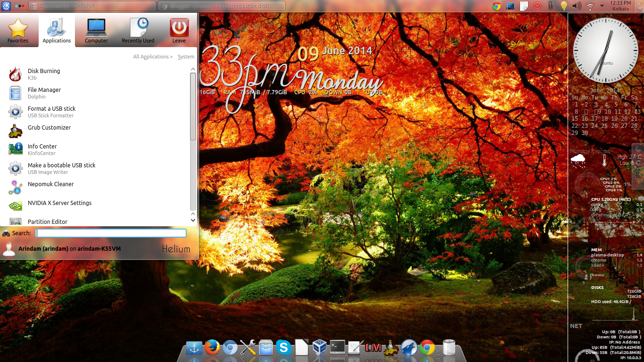Open Wi-Fi network tray icon
Viewport: 644px width, 362px height.
pyautogui.click(x=590, y=6)
